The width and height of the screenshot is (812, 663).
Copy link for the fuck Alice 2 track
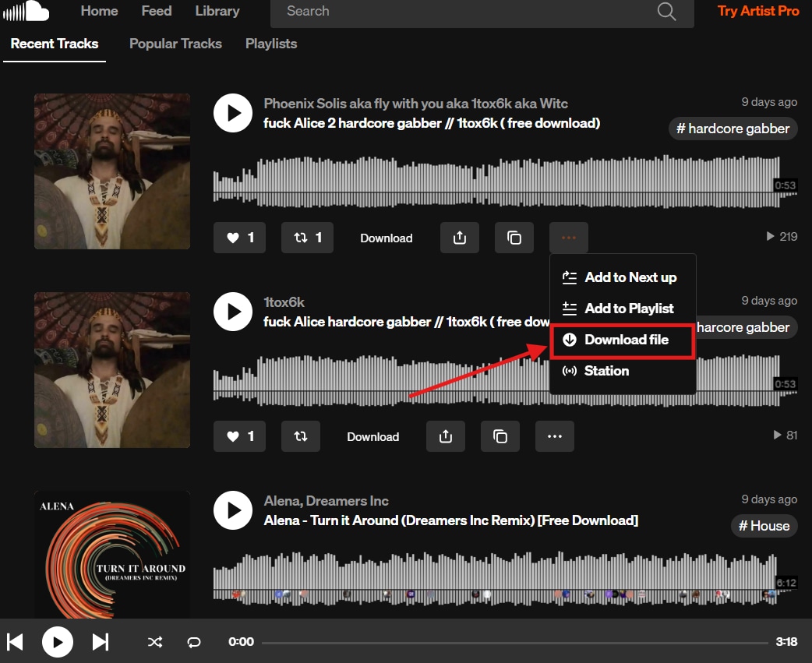[x=514, y=238]
